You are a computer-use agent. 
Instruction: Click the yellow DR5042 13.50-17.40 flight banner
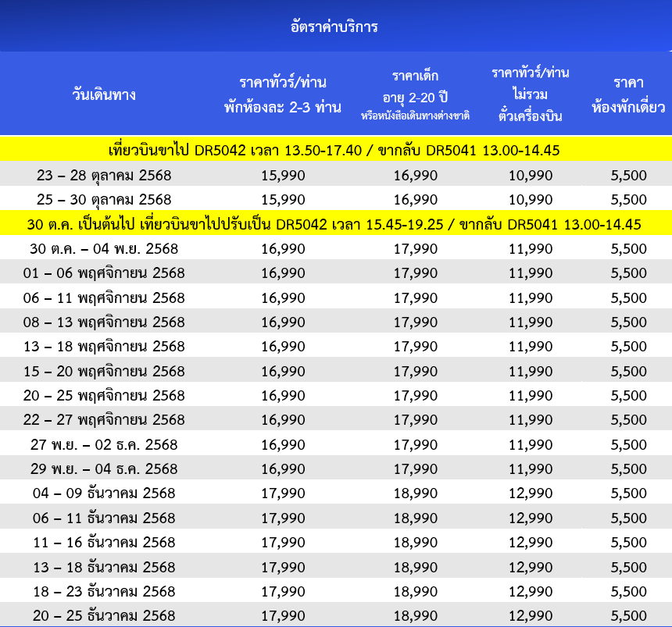pos(334,149)
